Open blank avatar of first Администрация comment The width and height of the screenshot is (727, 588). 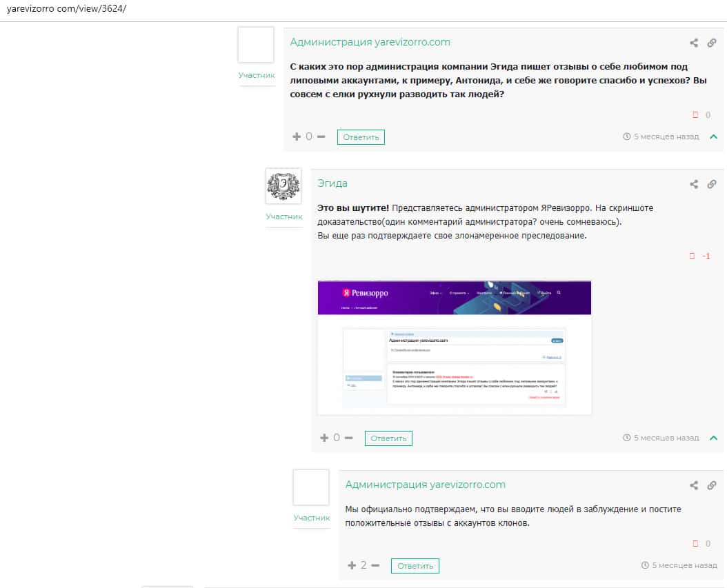coord(256,45)
